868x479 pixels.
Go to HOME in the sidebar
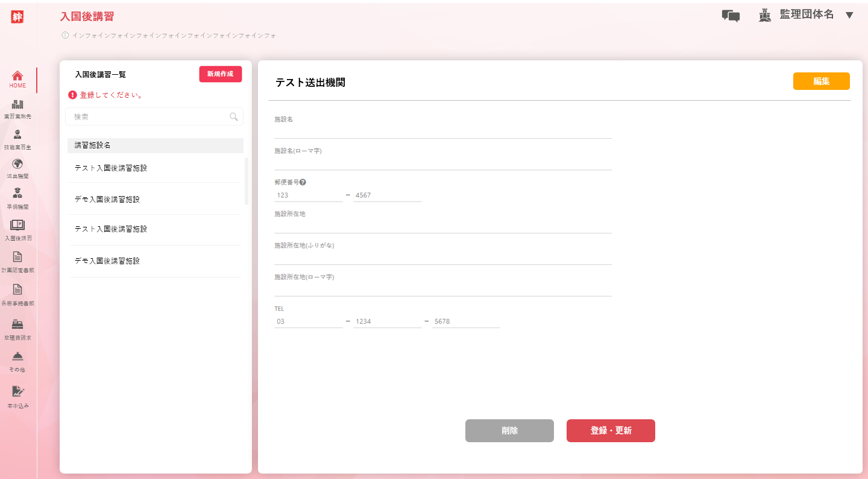coord(17,79)
